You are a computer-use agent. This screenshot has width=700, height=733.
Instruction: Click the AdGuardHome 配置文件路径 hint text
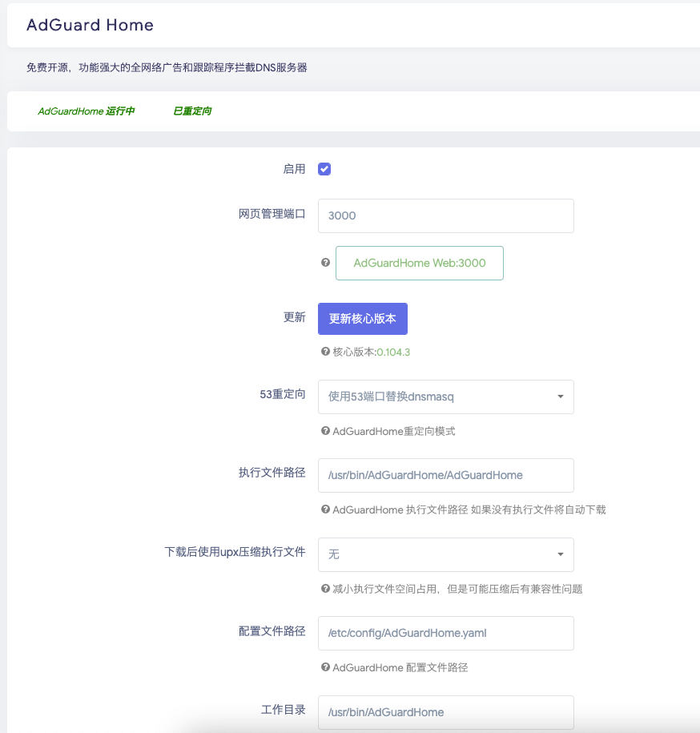[x=400, y=668]
